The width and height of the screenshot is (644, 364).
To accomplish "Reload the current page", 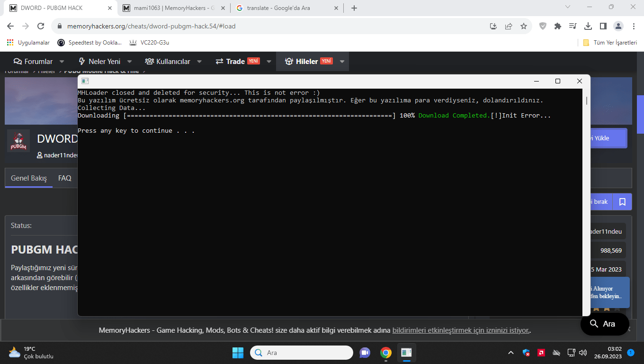I will [41, 26].
